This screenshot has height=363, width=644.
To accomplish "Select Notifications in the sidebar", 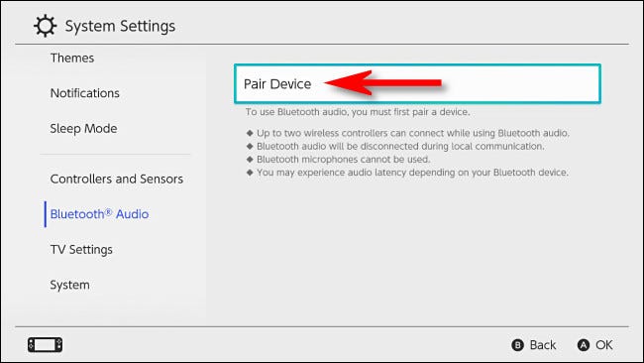I will pyautogui.click(x=85, y=93).
